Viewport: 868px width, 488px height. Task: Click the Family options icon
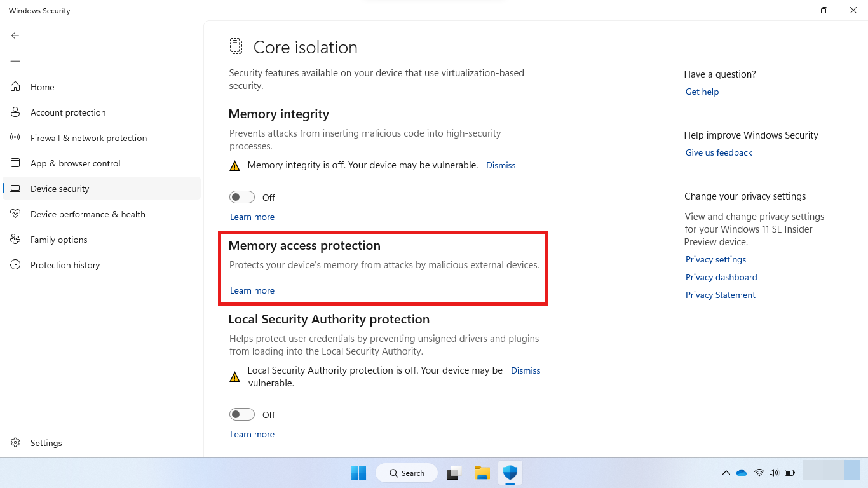[16, 240]
